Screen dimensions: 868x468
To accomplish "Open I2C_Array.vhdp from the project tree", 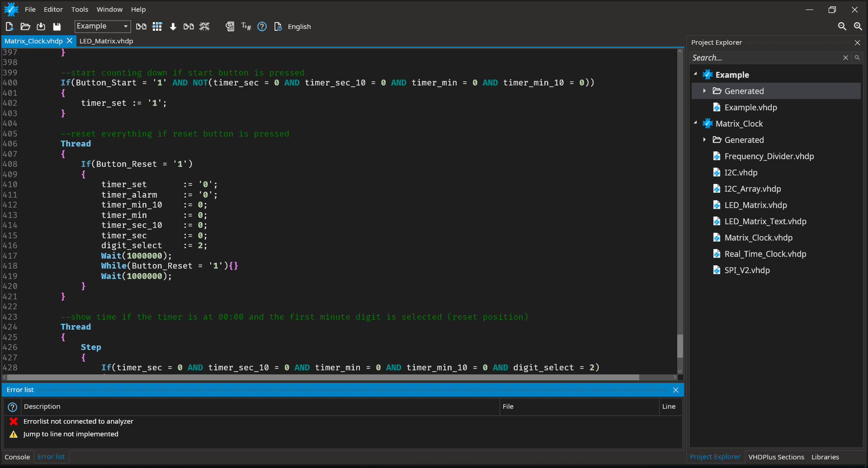I will tap(752, 189).
